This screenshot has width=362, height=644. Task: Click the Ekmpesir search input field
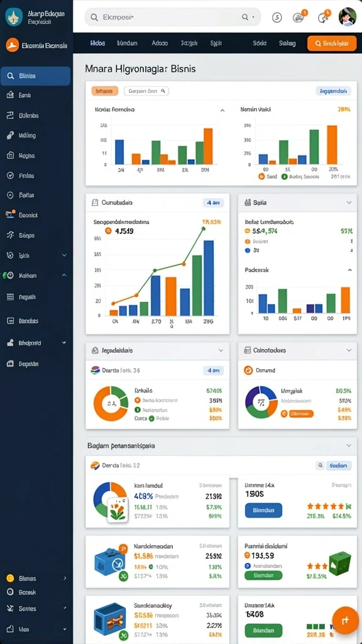click(x=173, y=17)
